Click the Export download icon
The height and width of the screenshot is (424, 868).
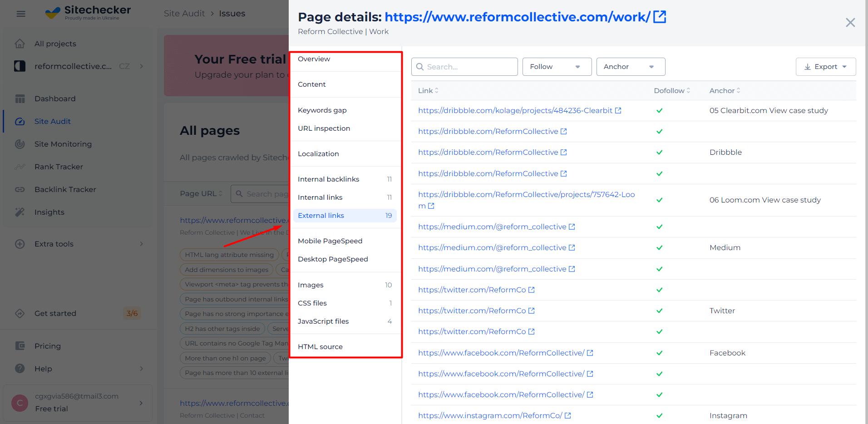(808, 67)
